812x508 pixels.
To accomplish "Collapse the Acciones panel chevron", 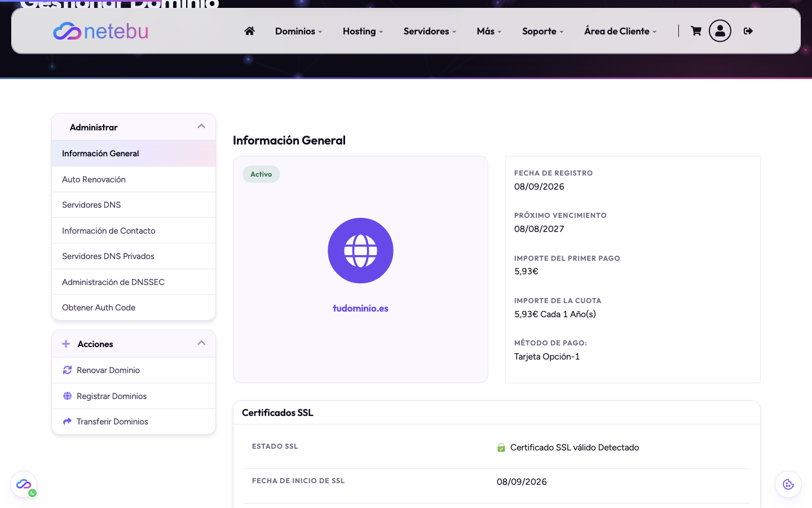I will pos(201,343).
